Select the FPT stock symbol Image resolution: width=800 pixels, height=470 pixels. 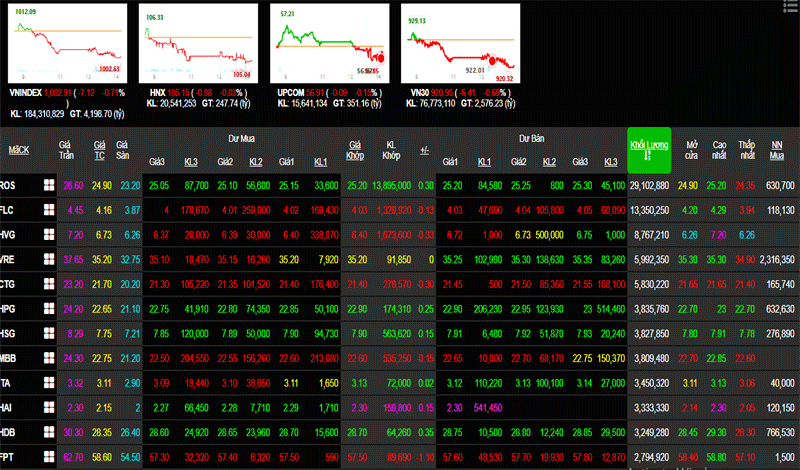click(7, 457)
